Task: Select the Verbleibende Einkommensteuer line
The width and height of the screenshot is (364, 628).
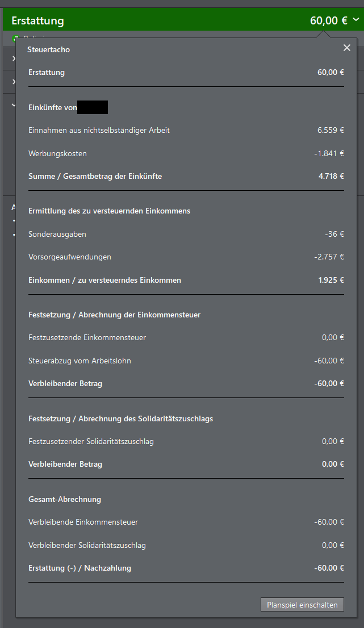Action: pos(83,522)
